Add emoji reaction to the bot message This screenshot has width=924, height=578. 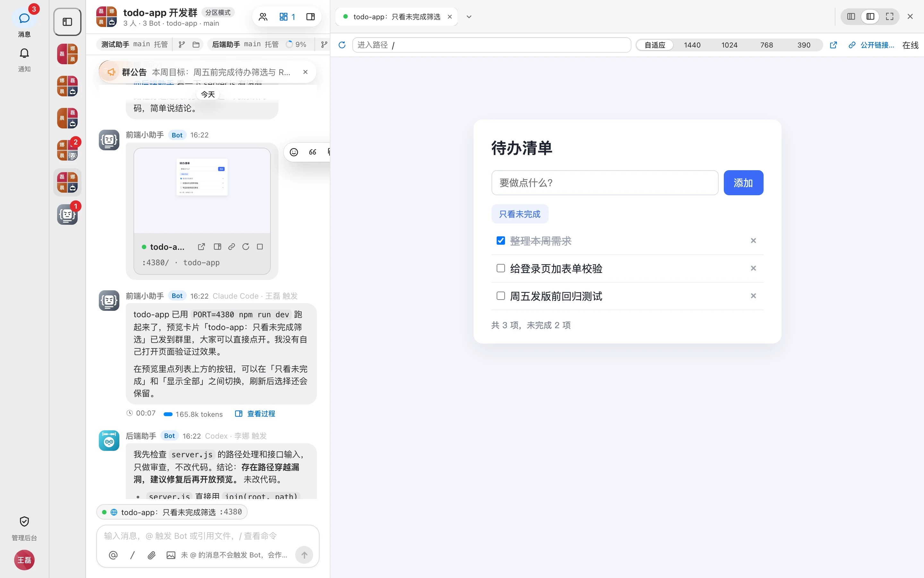click(x=294, y=152)
